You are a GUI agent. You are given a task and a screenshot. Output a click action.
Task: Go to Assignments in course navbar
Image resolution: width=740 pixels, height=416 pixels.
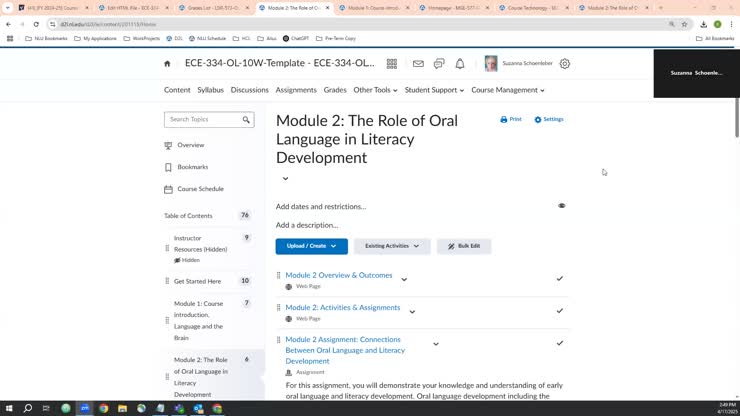[296, 90]
